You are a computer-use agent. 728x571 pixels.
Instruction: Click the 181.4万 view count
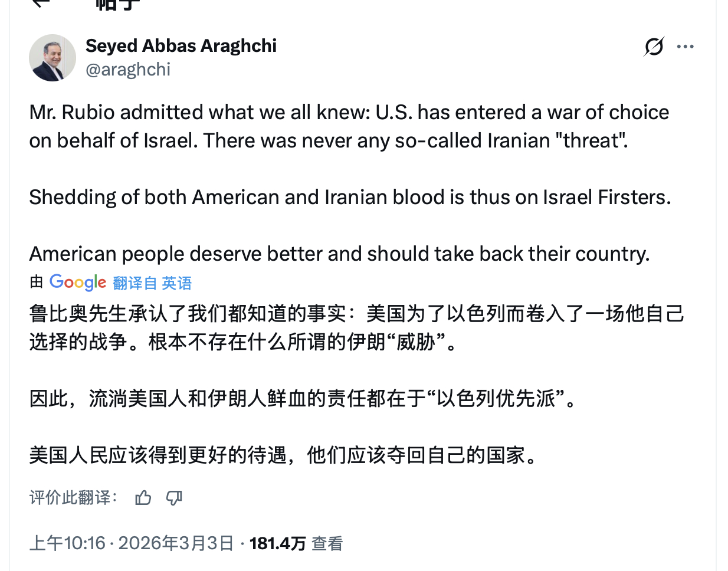click(x=277, y=543)
